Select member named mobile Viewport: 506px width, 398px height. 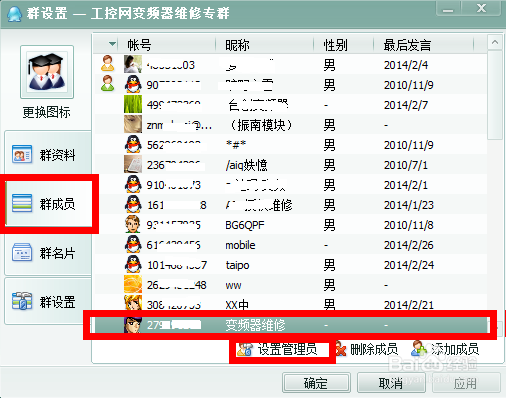pos(290,245)
